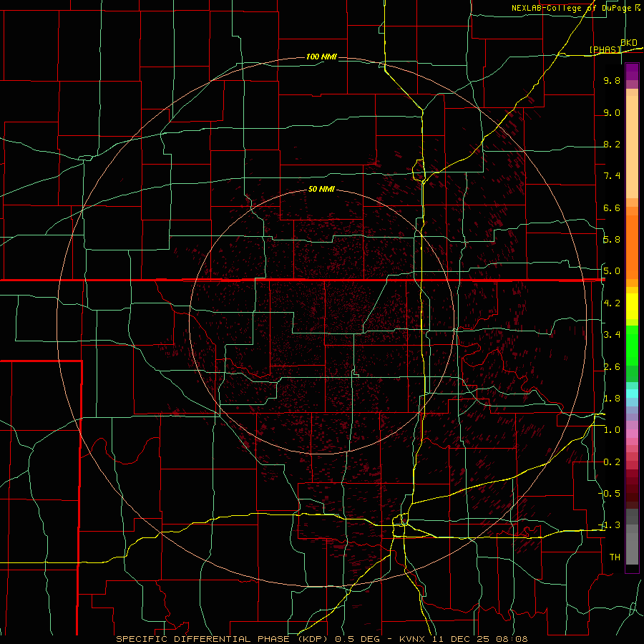Click the 1.8 color scale value
The width and height of the screenshot is (644, 644).
click(612, 399)
